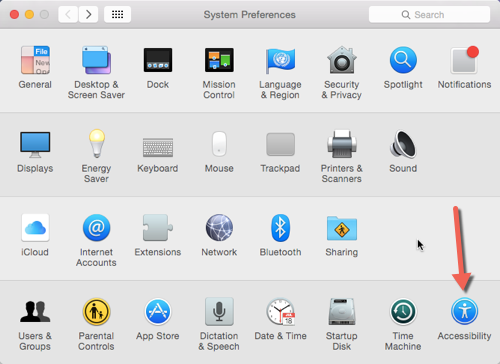Close the System Preferences window

(14, 15)
